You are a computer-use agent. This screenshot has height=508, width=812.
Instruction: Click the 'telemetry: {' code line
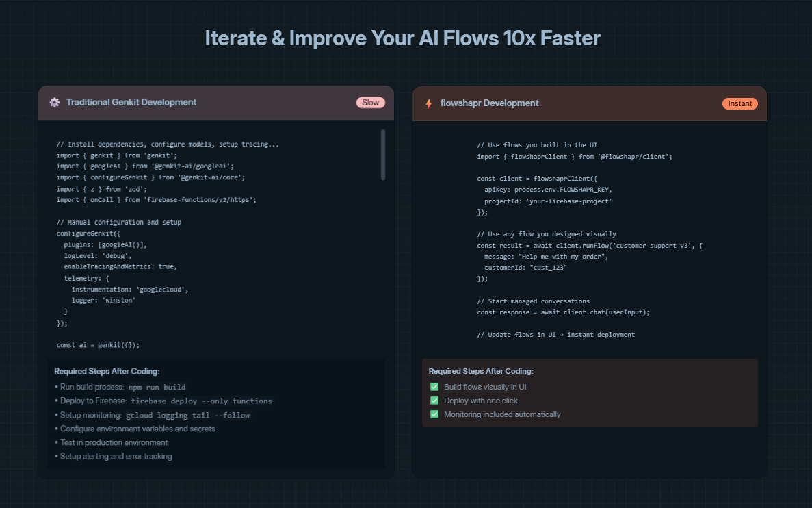click(86, 279)
